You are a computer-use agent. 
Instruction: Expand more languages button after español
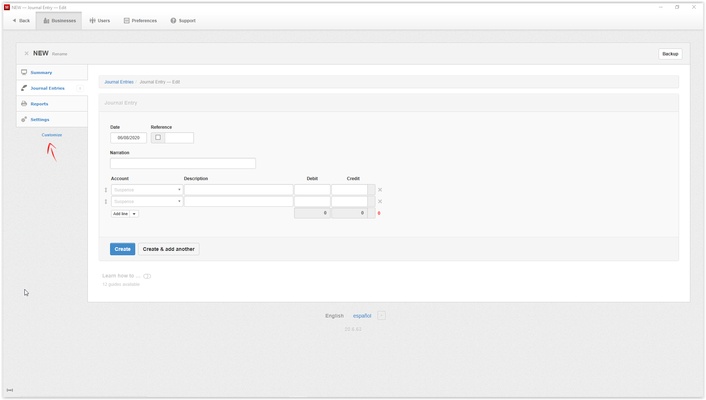(381, 316)
